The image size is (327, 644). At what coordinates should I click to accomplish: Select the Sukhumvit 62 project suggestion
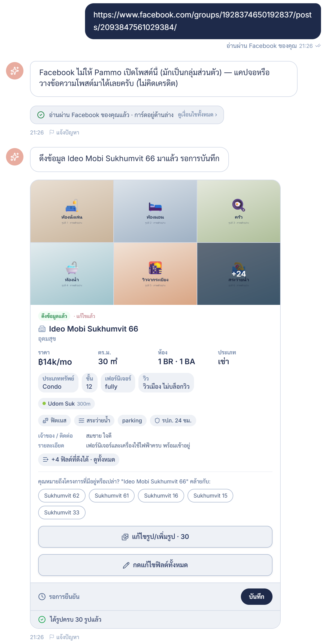(62, 496)
